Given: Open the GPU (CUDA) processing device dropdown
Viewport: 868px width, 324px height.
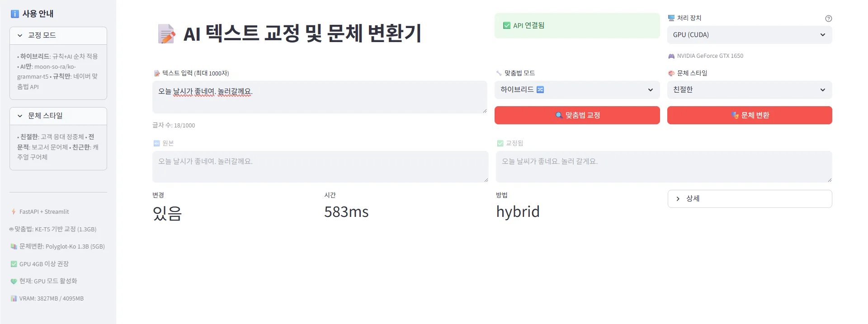Looking at the screenshot, I should pyautogui.click(x=749, y=35).
